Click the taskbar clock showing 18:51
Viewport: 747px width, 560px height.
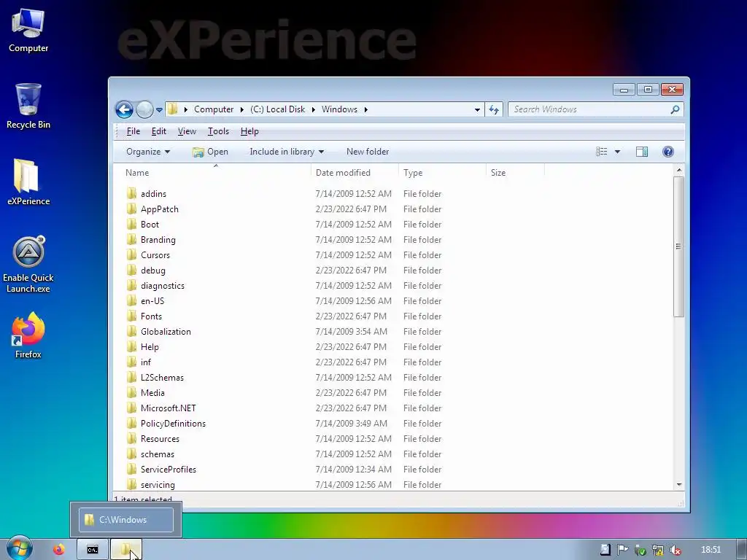[x=711, y=550]
